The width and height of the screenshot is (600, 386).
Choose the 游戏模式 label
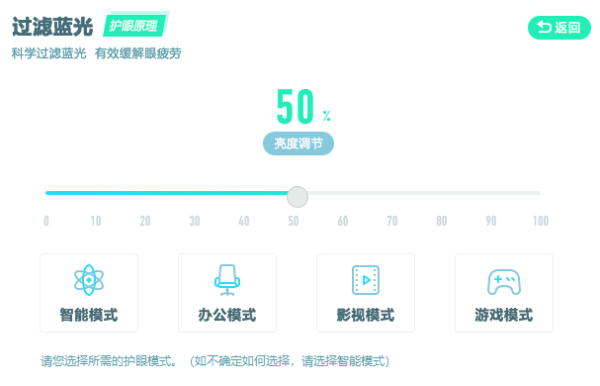504,315
